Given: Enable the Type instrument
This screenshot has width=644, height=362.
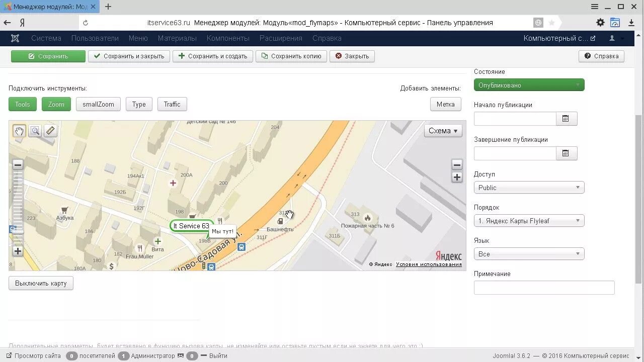Looking at the screenshot, I should (139, 104).
